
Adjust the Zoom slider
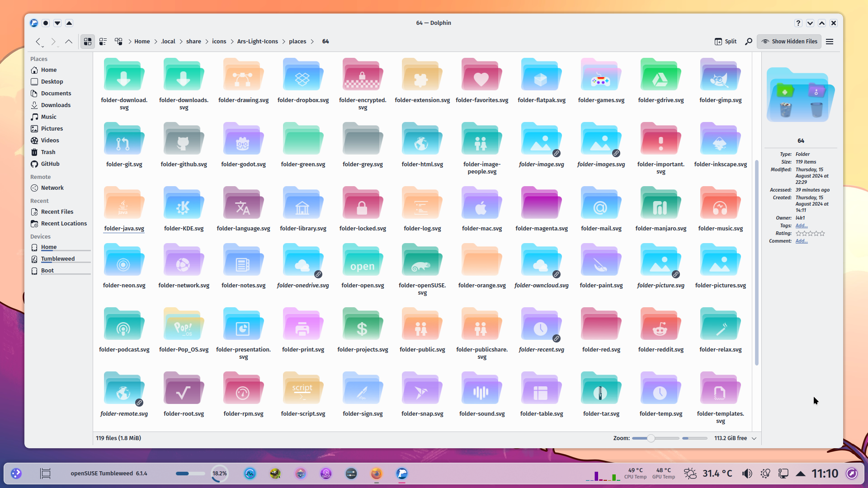point(656,438)
